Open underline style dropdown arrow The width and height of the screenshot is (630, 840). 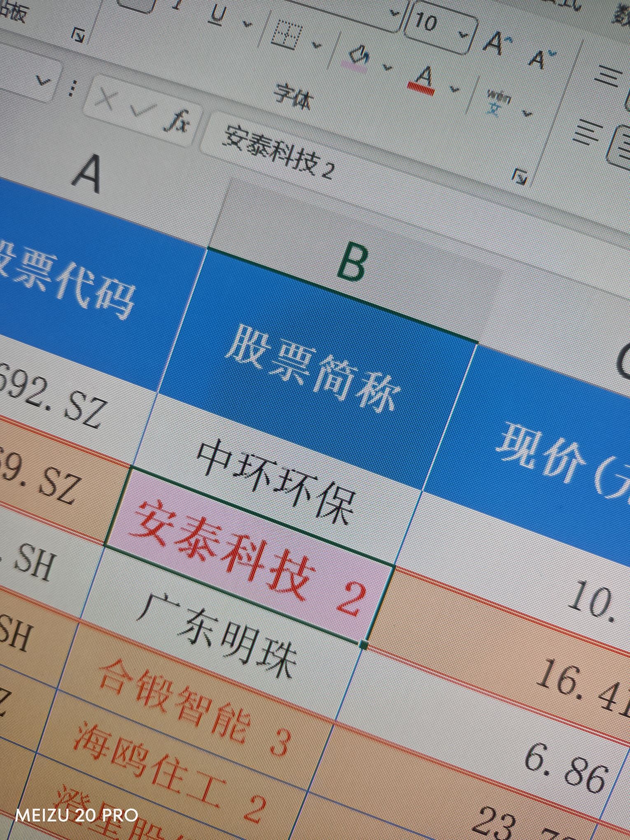247,25
